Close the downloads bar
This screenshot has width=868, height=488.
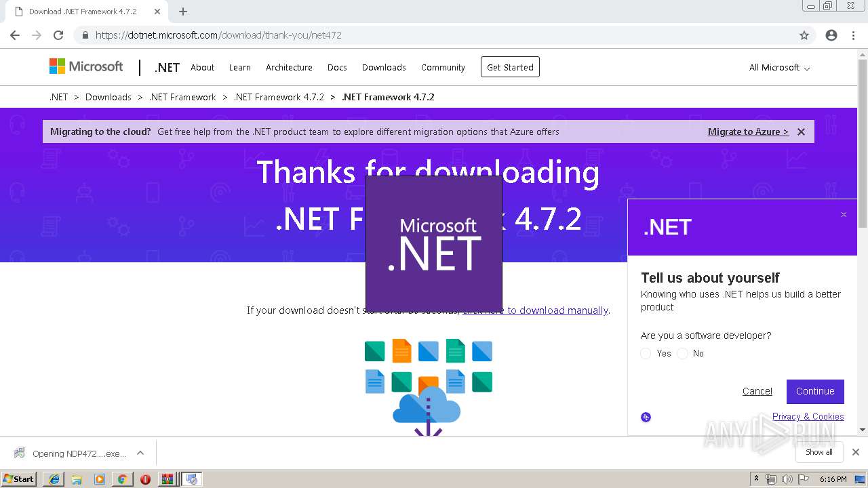856,452
